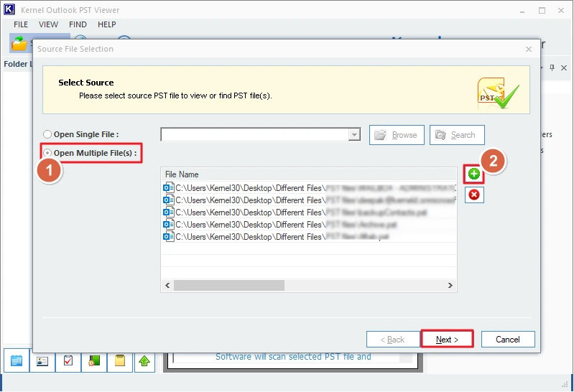574x392 pixels.
Task: Open the yellow Notes icon
Action: pyautogui.click(x=120, y=361)
